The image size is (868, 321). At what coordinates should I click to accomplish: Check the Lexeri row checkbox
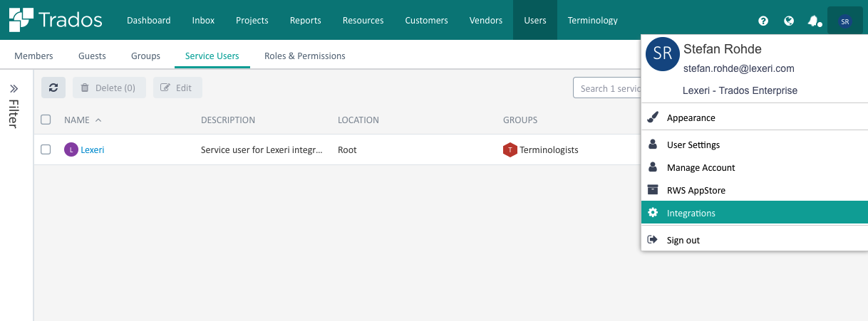[x=46, y=149]
